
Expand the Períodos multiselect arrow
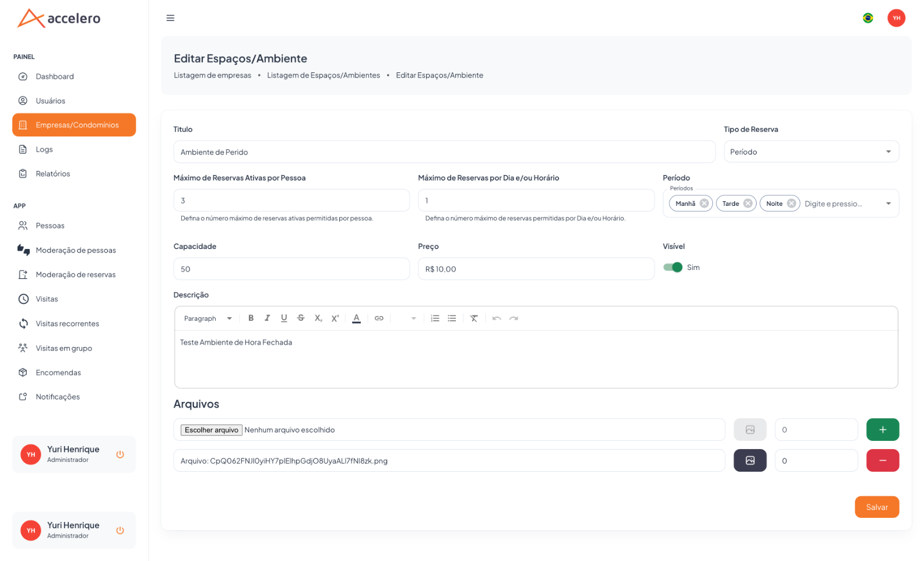point(888,204)
